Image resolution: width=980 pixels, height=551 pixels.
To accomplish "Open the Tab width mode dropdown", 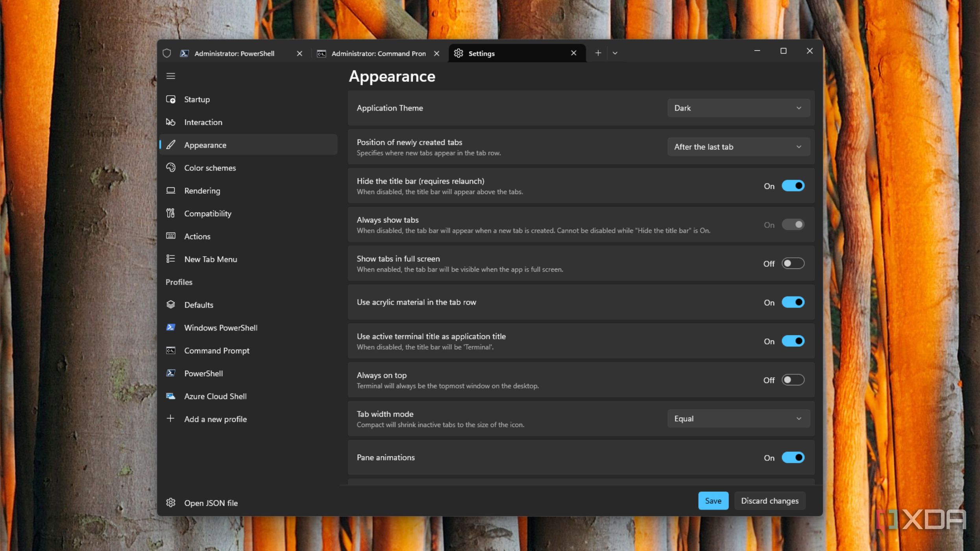I will pyautogui.click(x=739, y=418).
